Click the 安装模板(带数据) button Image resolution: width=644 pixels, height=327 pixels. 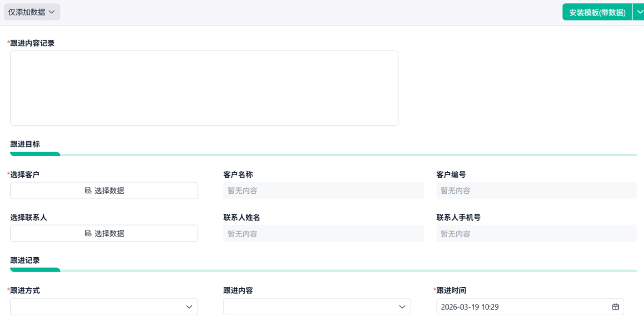click(597, 12)
